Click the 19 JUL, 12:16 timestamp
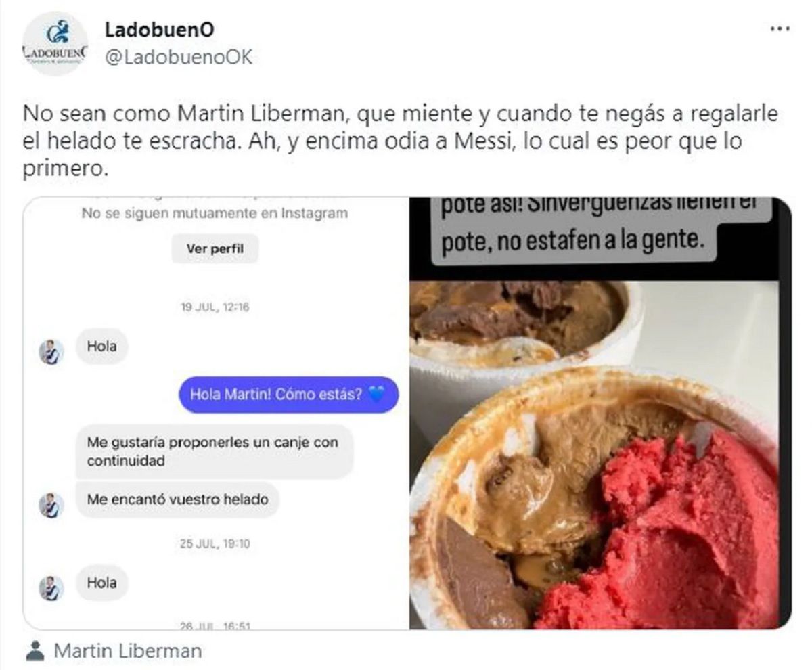The height and width of the screenshot is (670, 812). coord(215,307)
